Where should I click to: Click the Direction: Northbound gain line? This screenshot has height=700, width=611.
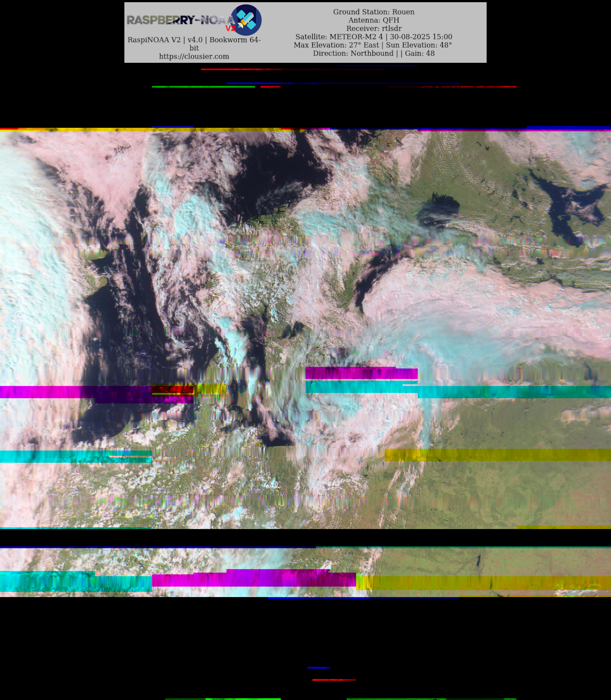coord(374,53)
